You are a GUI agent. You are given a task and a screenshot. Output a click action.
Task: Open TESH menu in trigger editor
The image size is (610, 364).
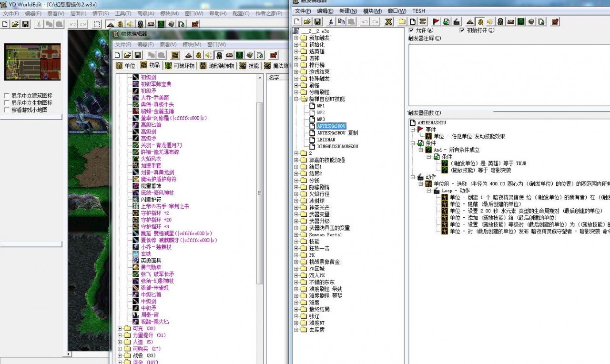click(419, 11)
